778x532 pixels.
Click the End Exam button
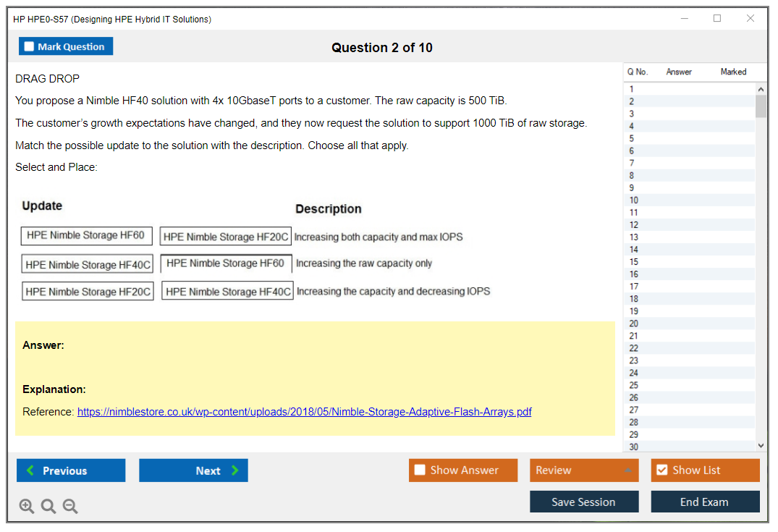point(704,502)
